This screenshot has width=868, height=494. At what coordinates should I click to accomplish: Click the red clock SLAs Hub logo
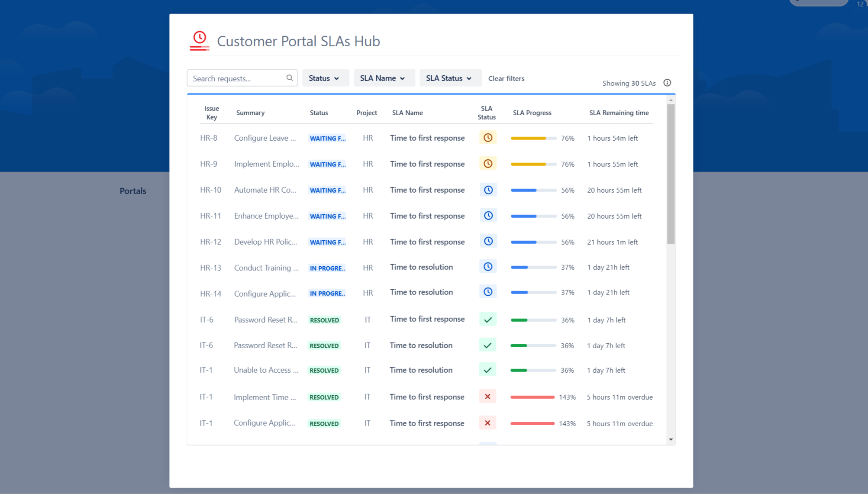tap(199, 41)
